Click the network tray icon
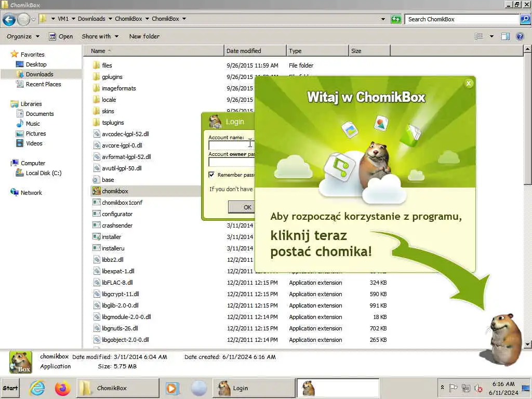532x399 pixels. (466, 388)
